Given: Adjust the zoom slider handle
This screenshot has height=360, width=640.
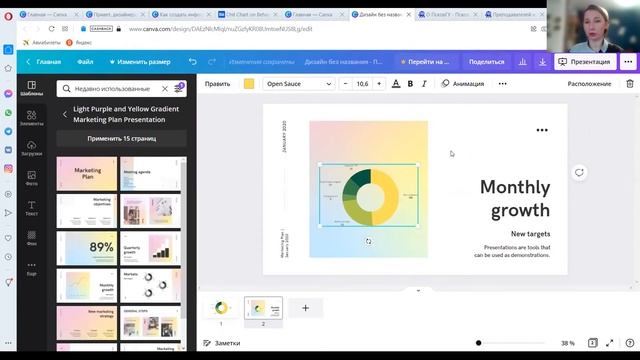Looking at the screenshot, I should pos(478,343).
